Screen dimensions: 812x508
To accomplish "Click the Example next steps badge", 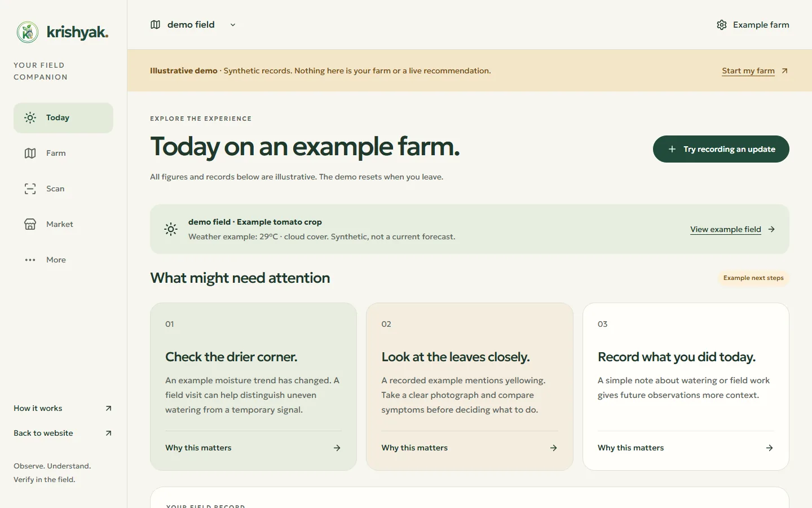I will coord(753,278).
